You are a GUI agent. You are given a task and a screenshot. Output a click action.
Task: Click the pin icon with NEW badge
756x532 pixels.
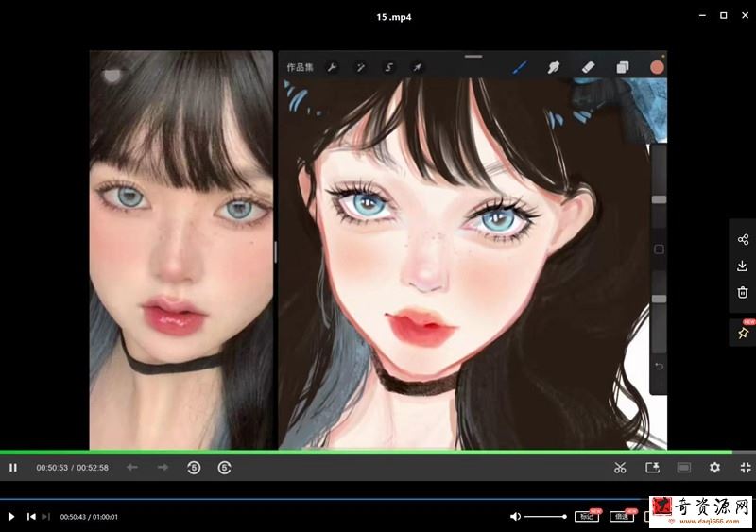(743, 333)
